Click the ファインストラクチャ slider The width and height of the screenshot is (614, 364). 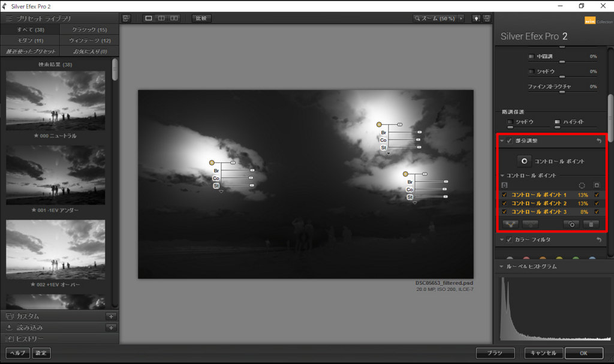pyautogui.click(x=562, y=92)
